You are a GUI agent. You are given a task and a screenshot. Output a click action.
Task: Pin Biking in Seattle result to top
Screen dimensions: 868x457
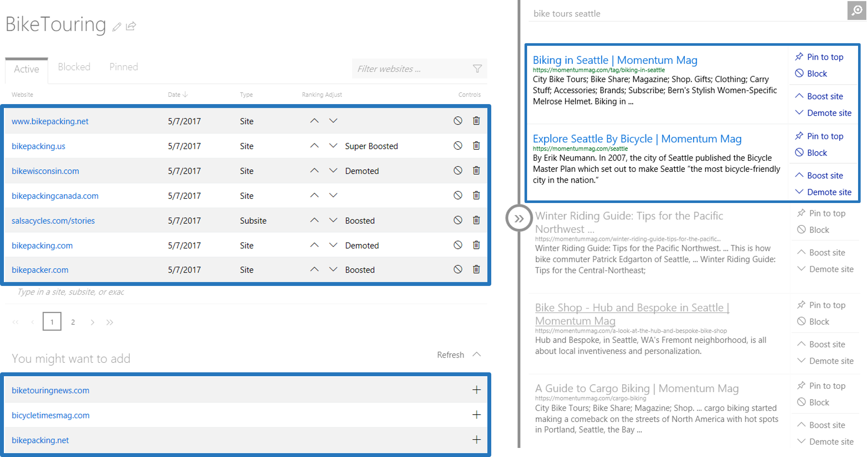click(x=819, y=57)
